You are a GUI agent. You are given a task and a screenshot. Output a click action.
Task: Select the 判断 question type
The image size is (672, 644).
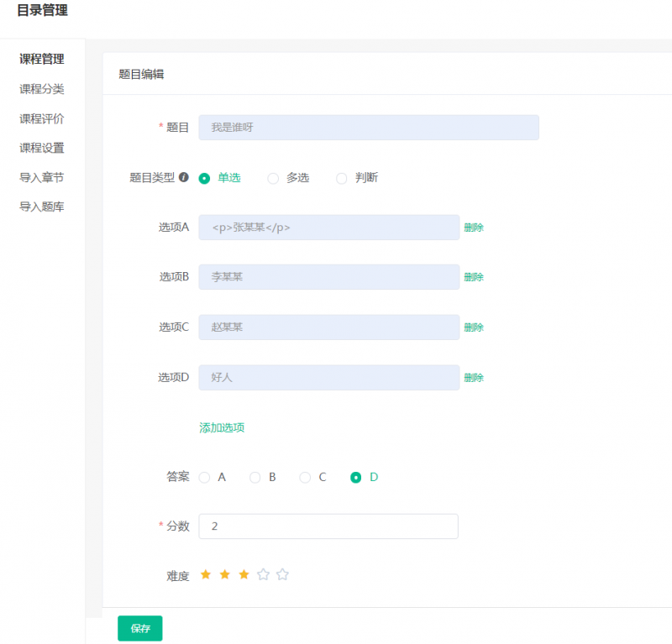coord(342,178)
